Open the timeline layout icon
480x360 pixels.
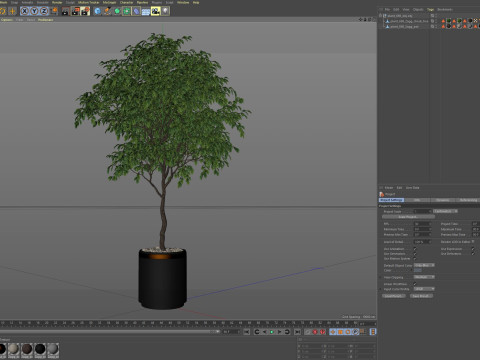pos(373,332)
